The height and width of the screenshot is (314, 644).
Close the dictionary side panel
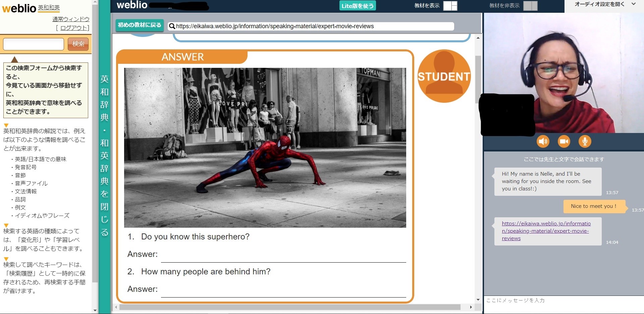point(104,155)
